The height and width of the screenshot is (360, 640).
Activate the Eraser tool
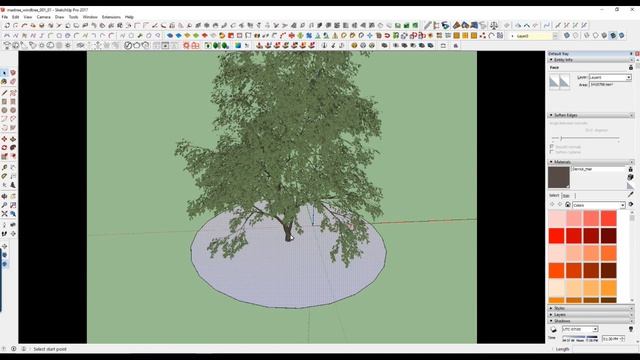click(x=13, y=82)
